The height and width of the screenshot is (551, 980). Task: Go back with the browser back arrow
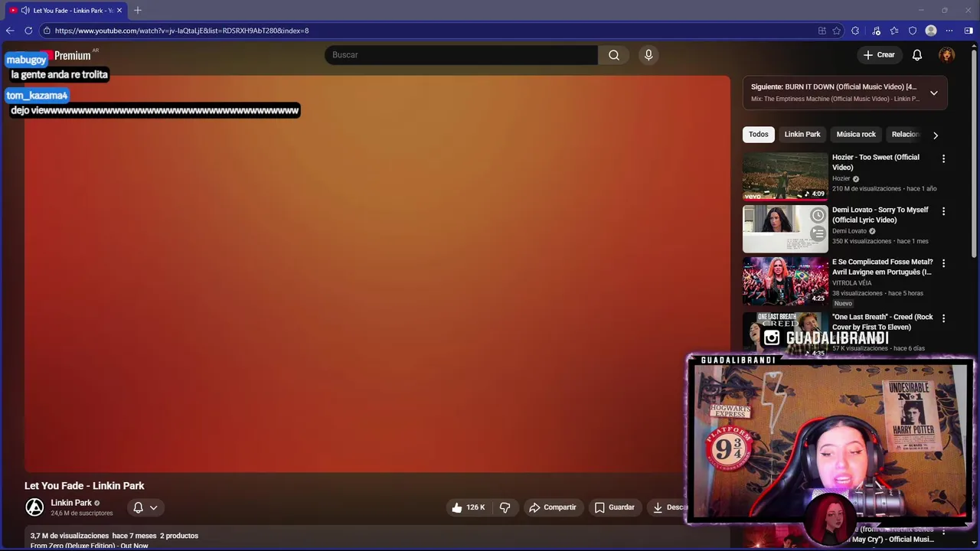tap(10, 31)
